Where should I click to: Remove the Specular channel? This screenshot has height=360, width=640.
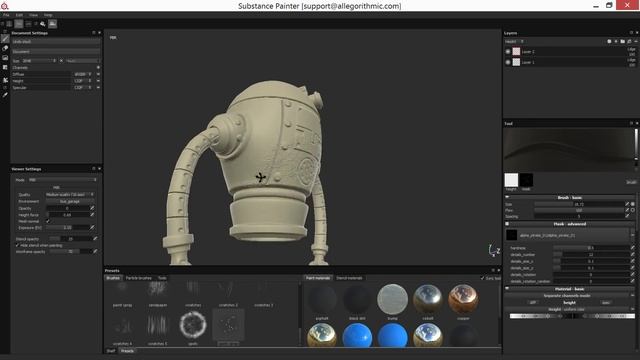98,87
